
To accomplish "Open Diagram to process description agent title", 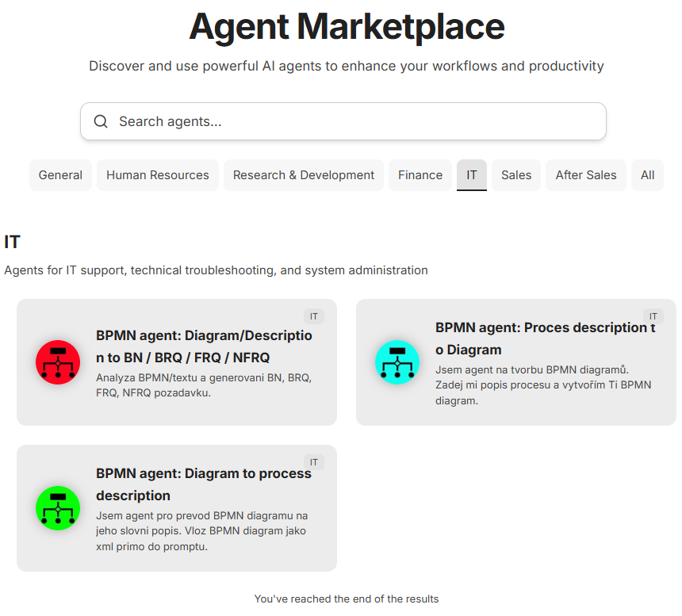I will coord(204,484).
